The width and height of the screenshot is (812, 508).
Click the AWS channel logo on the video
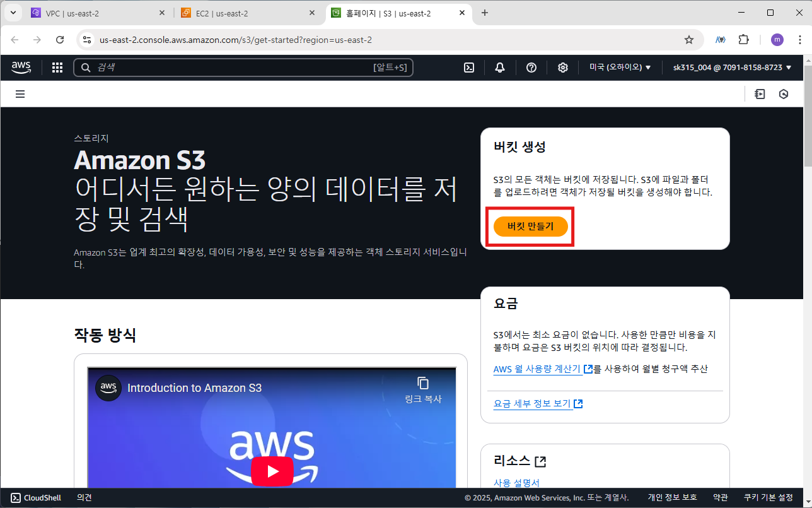[108, 387]
